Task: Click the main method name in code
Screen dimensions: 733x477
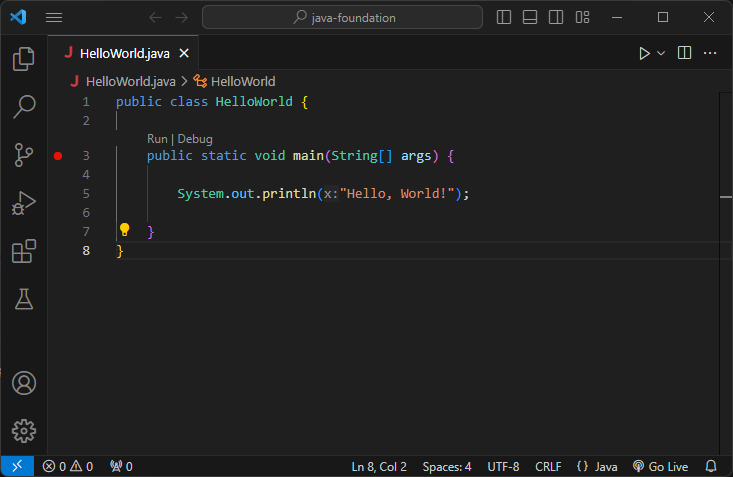Action: coord(308,156)
